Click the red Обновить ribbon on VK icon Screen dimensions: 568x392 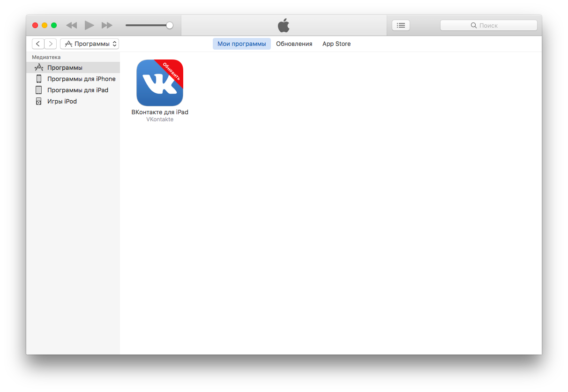[x=172, y=71]
